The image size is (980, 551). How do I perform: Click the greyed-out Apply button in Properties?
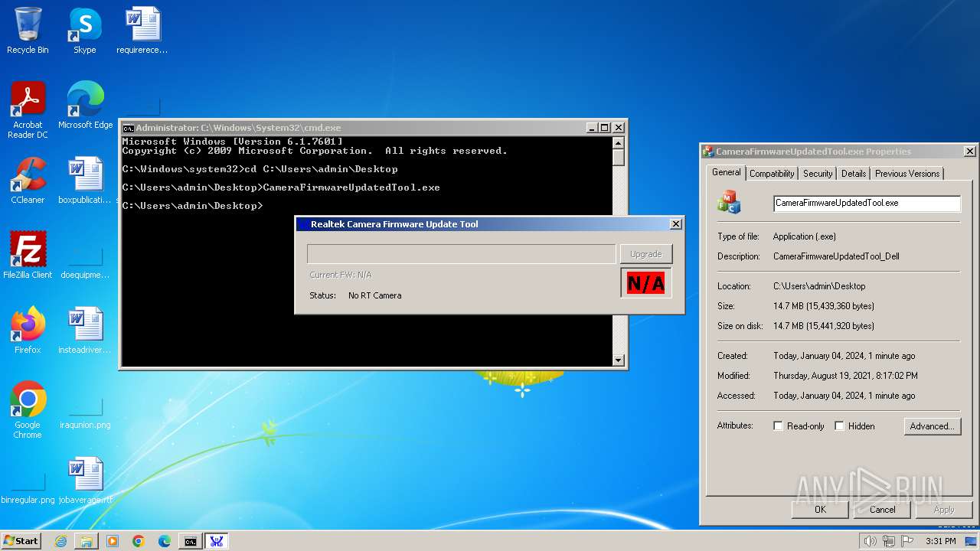pyautogui.click(x=944, y=509)
